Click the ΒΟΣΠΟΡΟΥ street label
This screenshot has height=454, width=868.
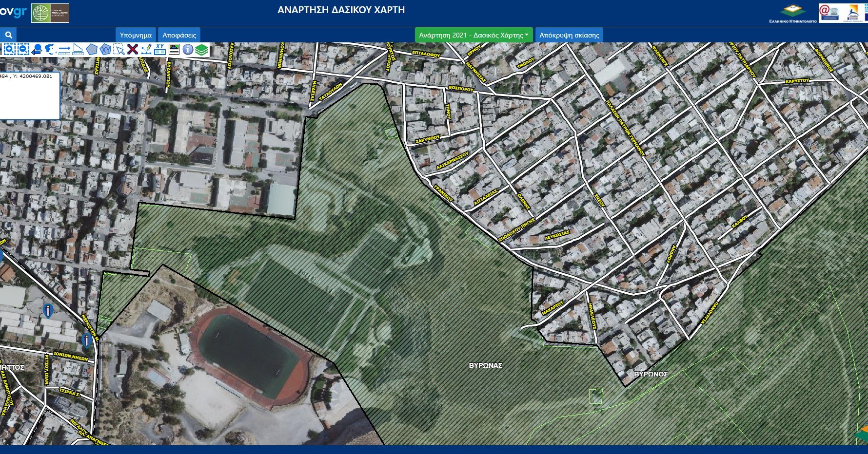click(x=461, y=89)
